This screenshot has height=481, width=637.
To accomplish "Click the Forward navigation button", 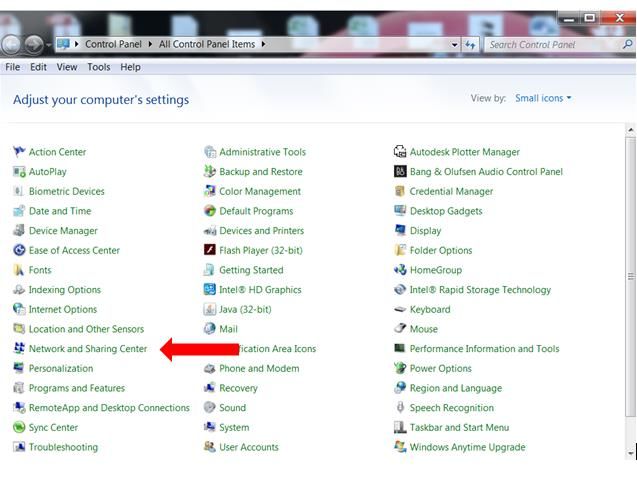I will click(34, 44).
